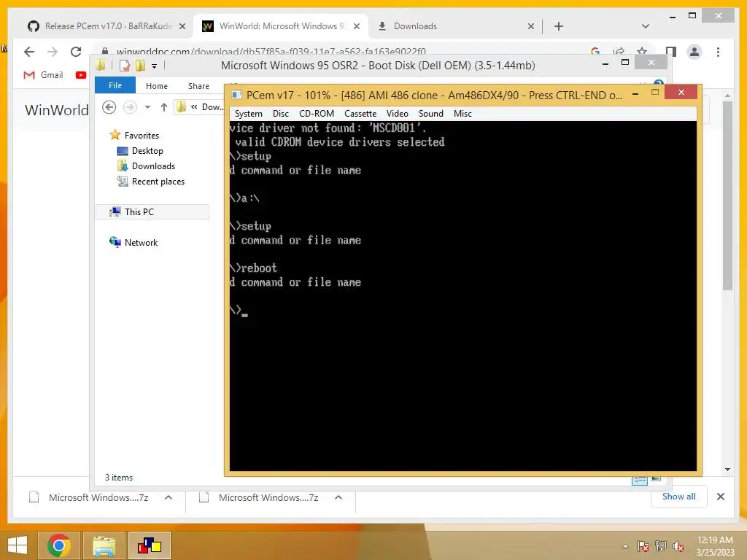Open Chrome side panel icon
This screenshot has height=560, width=747.
[671, 52]
